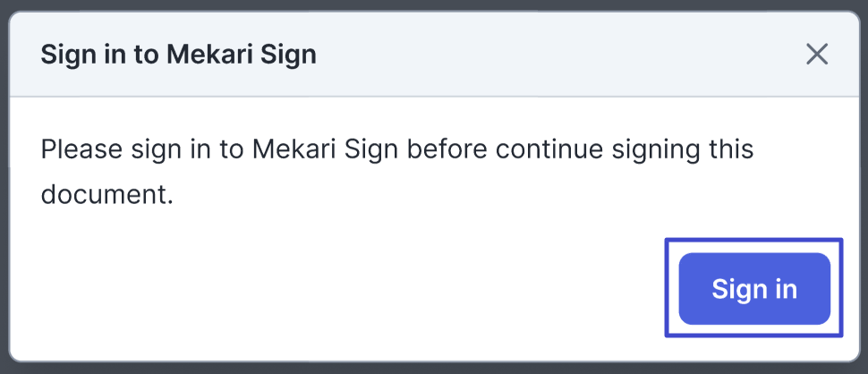
Task: Click the gray dialog header bar
Action: tap(537, 55)
